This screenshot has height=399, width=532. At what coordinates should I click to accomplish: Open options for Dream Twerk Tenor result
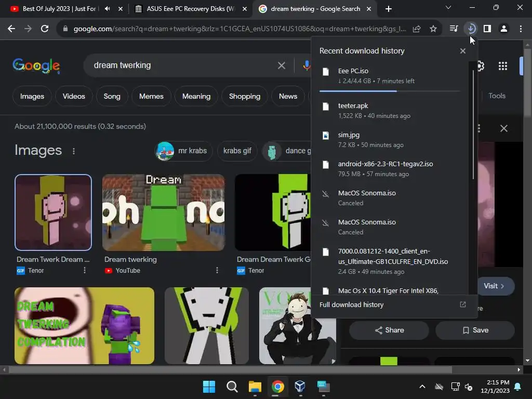85,270
